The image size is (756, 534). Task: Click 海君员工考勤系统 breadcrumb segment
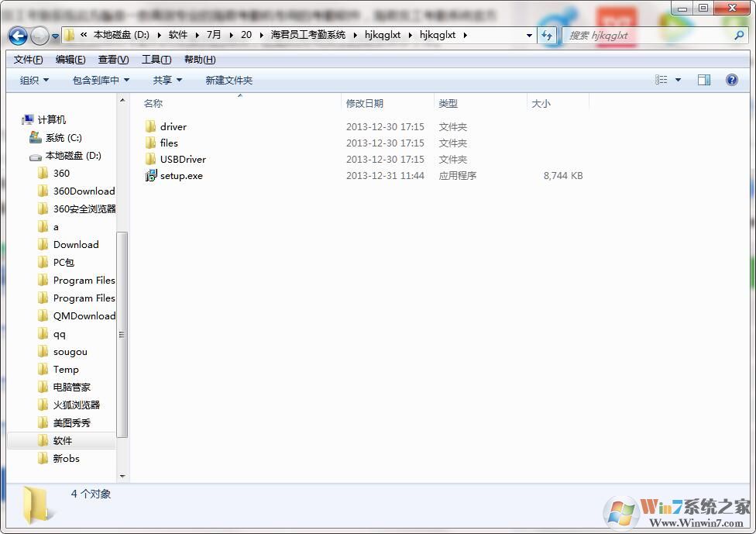[x=308, y=35]
